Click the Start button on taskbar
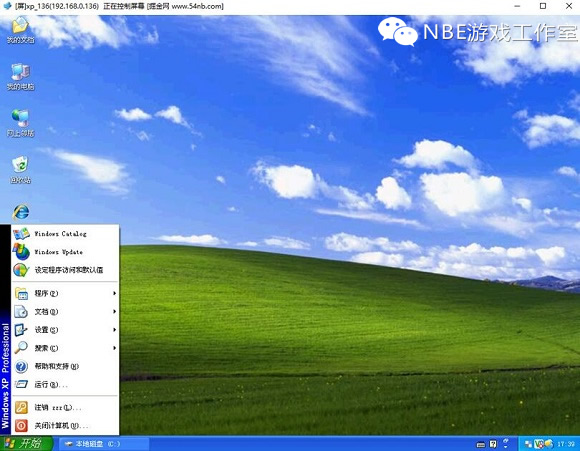The image size is (580, 451). click(27, 443)
